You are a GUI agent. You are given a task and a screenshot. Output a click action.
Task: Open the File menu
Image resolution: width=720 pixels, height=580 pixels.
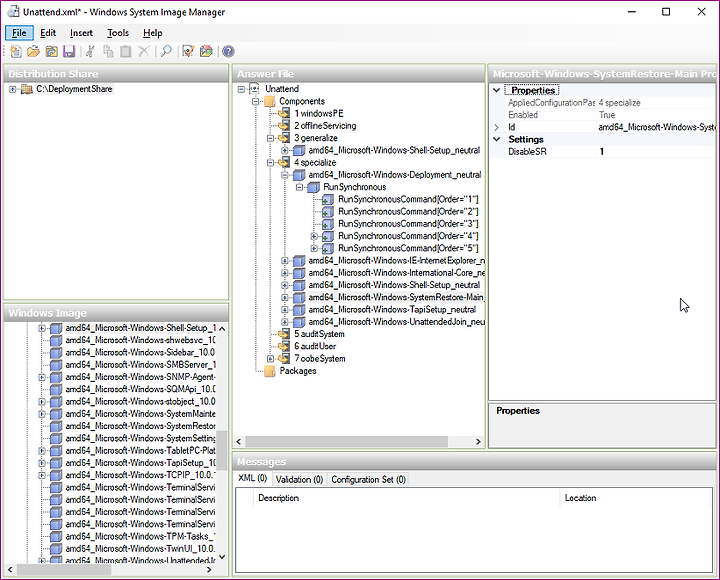point(19,33)
